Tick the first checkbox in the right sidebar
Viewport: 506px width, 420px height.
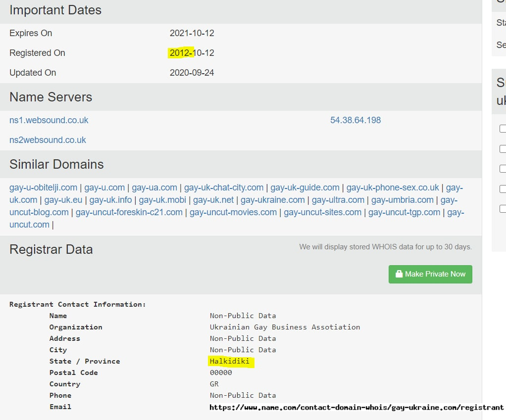[503, 129]
